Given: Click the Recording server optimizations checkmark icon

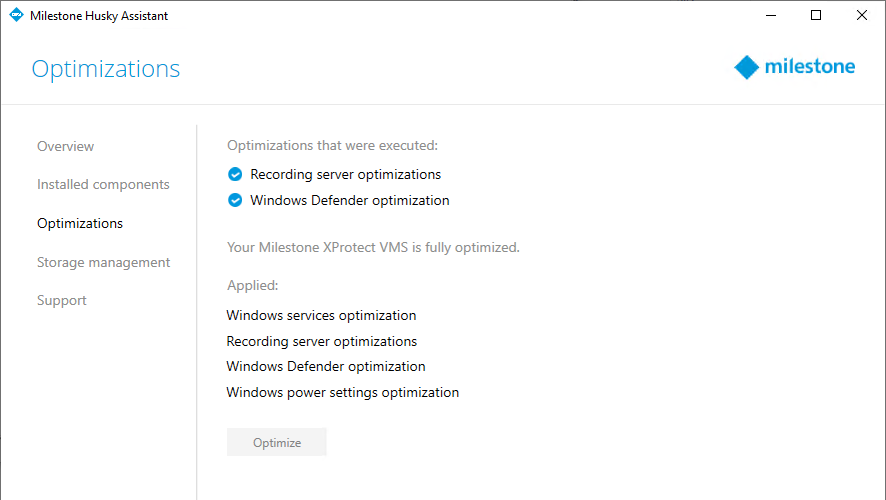Looking at the screenshot, I should pyautogui.click(x=235, y=174).
